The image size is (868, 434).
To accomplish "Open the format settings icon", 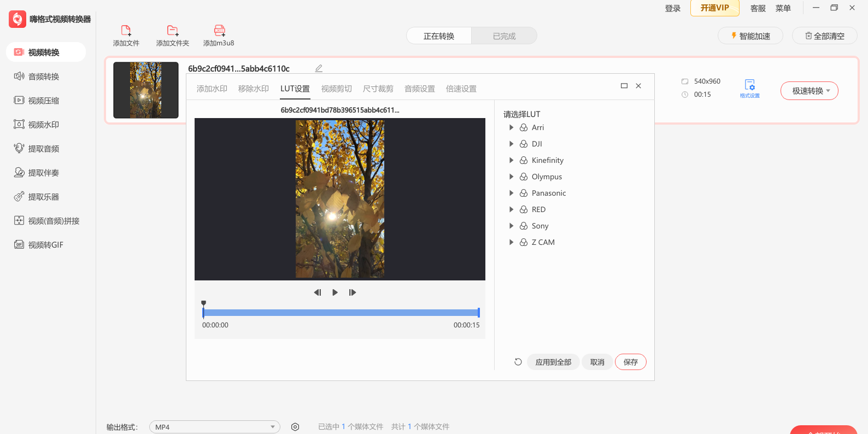I will (x=749, y=86).
